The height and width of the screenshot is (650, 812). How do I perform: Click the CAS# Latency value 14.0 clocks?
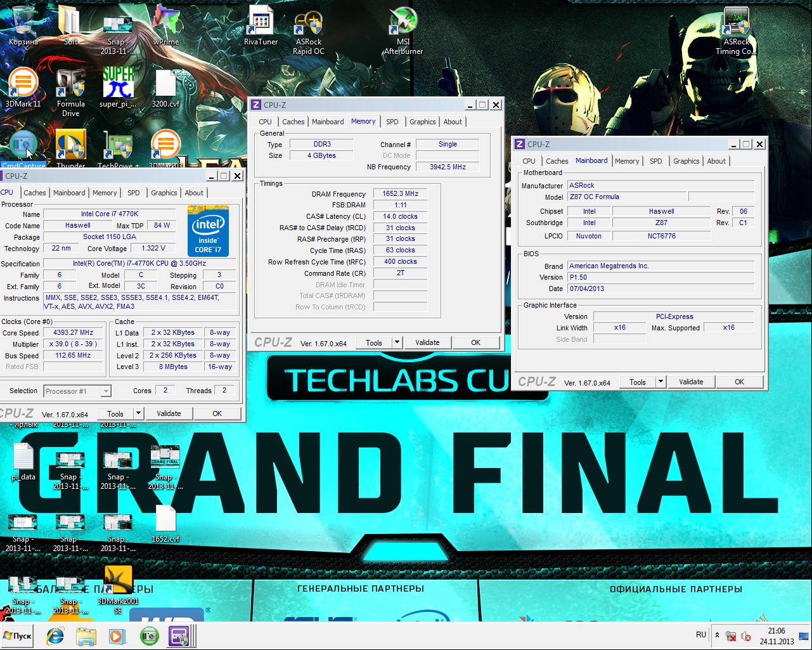(400, 216)
